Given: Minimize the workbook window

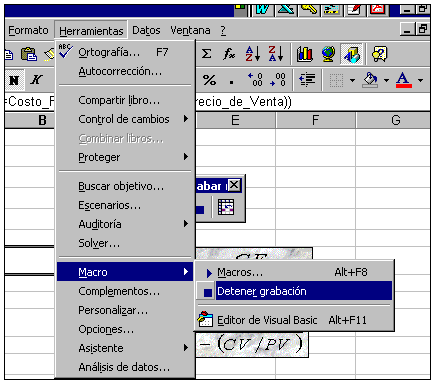Looking at the screenshot, I should (x=407, y=29).
